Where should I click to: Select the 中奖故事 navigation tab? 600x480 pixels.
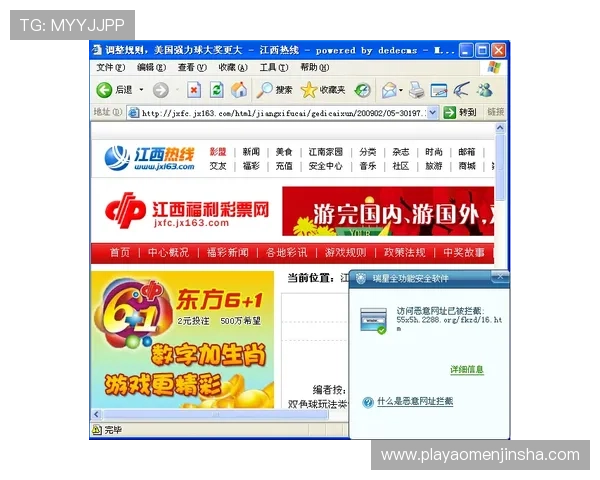tap(464, 253)
